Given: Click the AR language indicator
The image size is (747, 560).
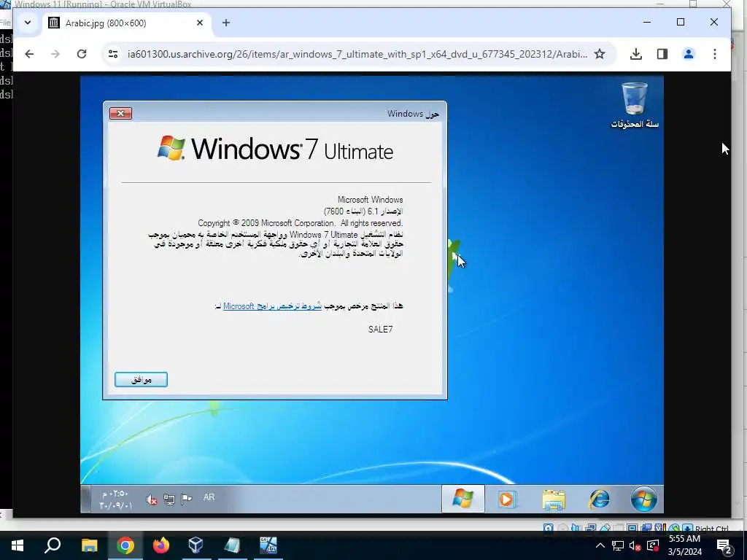Looking at the screenshot, I should tap(209, 497).
